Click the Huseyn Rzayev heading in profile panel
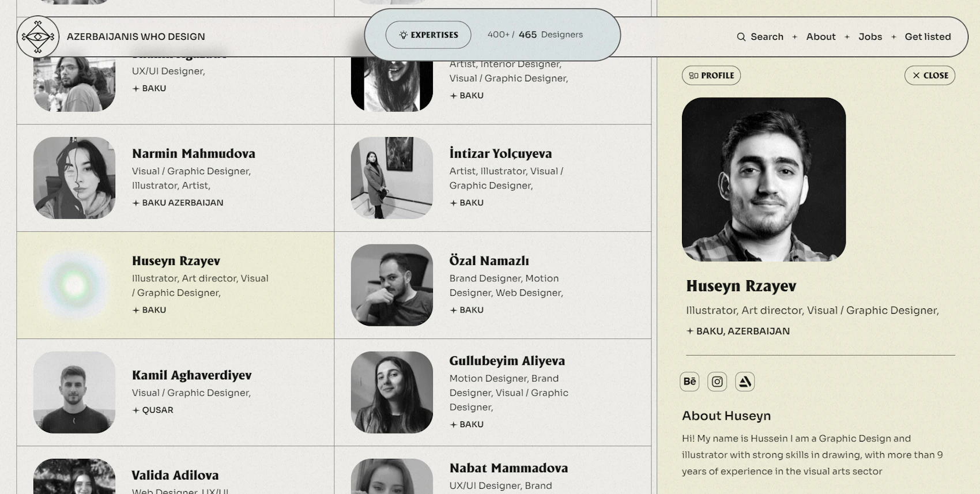Image resolution: width=980 pixels, height=494 pixels. 741,286
